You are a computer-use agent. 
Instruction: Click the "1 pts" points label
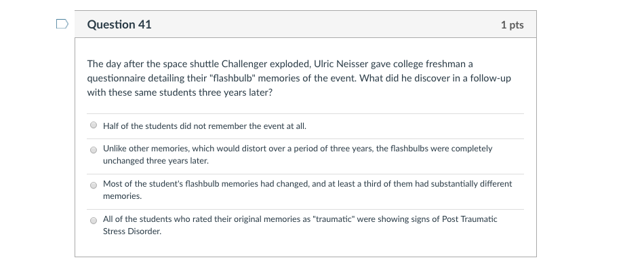[512, 25]
